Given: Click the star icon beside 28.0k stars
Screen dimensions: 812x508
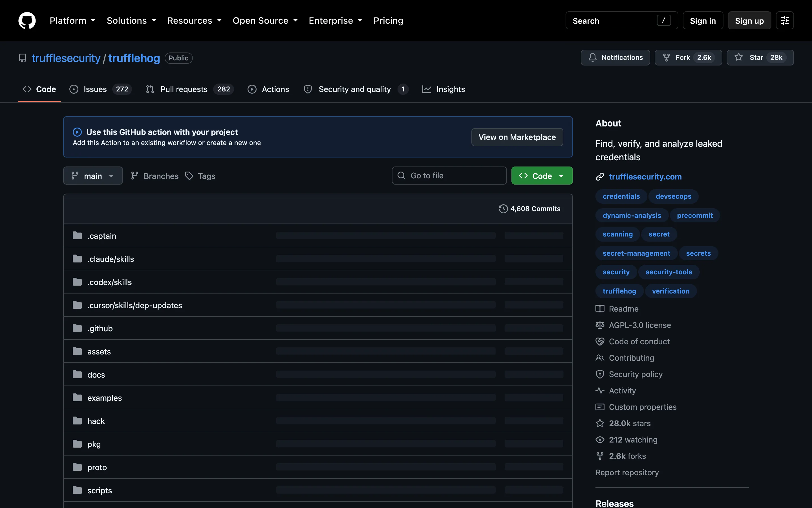Looking at the screenshot, I should tap(600, 423).
